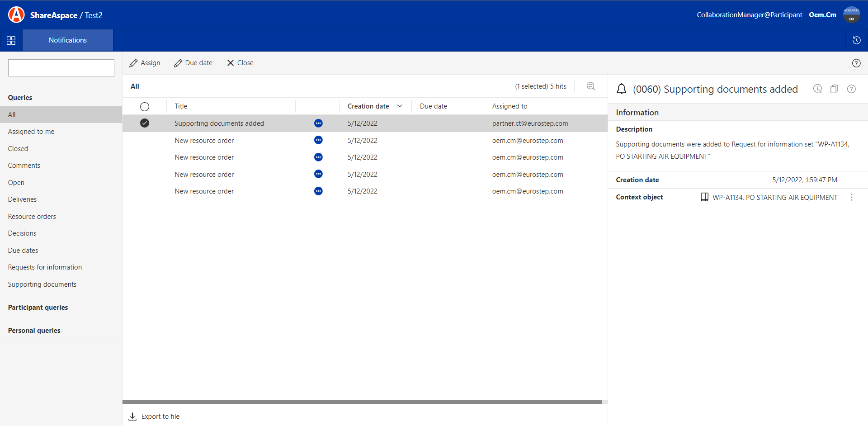Click the query search input field
The image size is (868, 426).
[x=61, y=68]
